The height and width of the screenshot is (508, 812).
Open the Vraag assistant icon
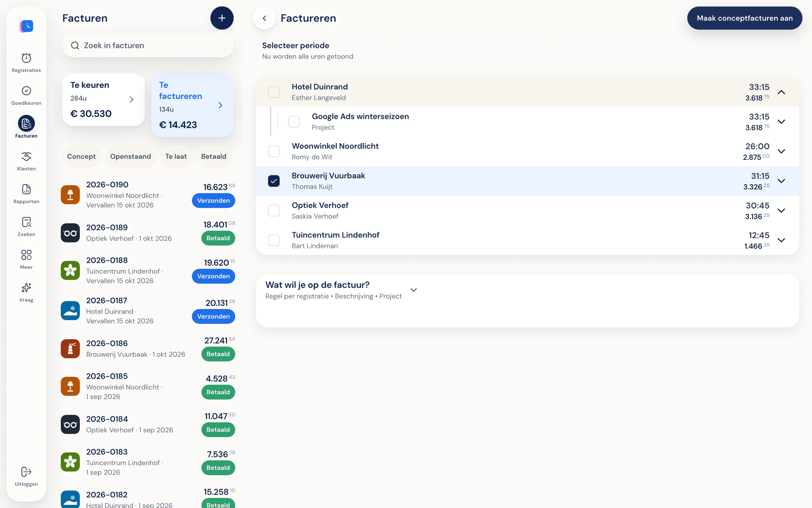(x=26, y=288)
